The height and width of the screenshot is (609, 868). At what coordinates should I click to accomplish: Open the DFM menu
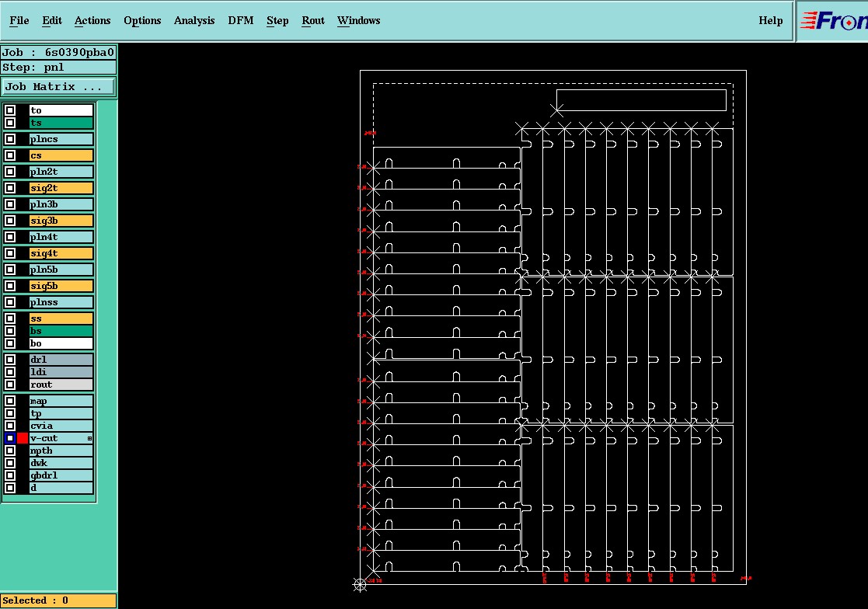241,20
